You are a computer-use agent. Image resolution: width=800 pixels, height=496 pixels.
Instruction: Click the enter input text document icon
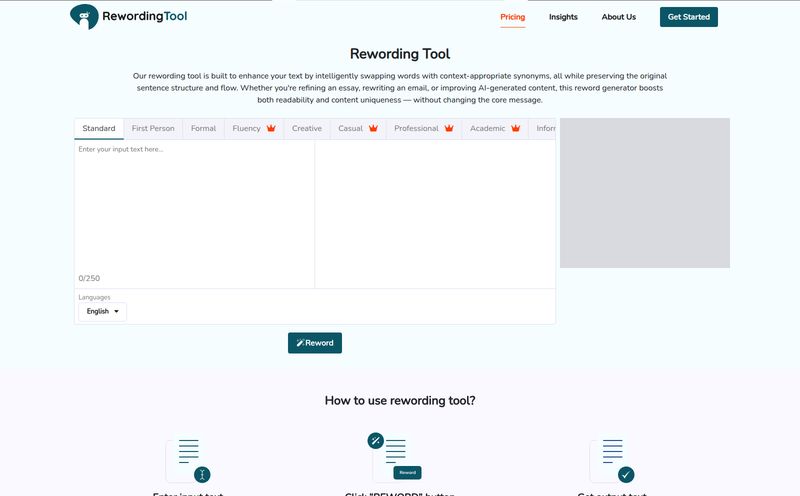click(188, 461)
